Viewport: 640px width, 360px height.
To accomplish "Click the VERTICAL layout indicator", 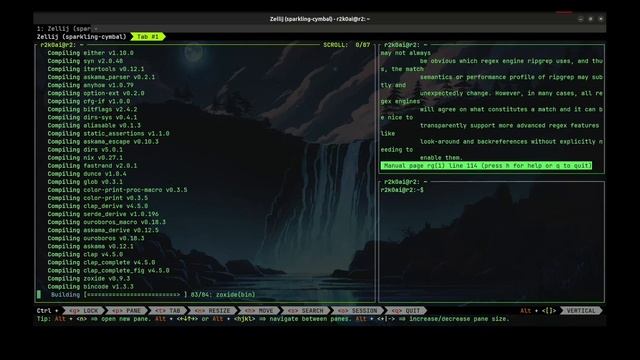I will click(581, 311).
